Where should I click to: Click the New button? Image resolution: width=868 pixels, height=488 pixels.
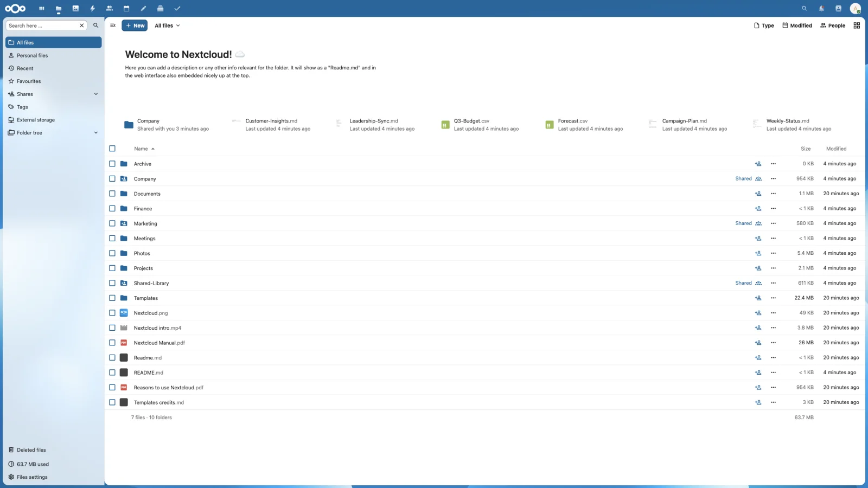point(135,25)
